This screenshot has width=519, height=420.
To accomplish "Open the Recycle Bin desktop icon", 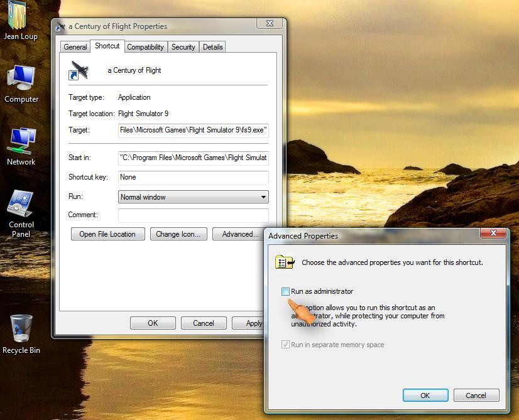I will click(21, 334).
